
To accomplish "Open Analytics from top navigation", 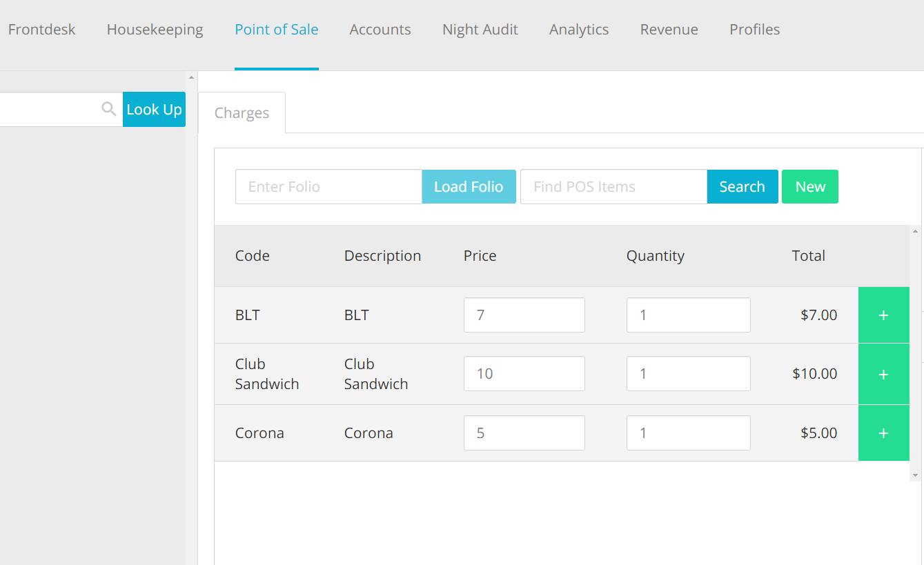I will tap(579, 30).
